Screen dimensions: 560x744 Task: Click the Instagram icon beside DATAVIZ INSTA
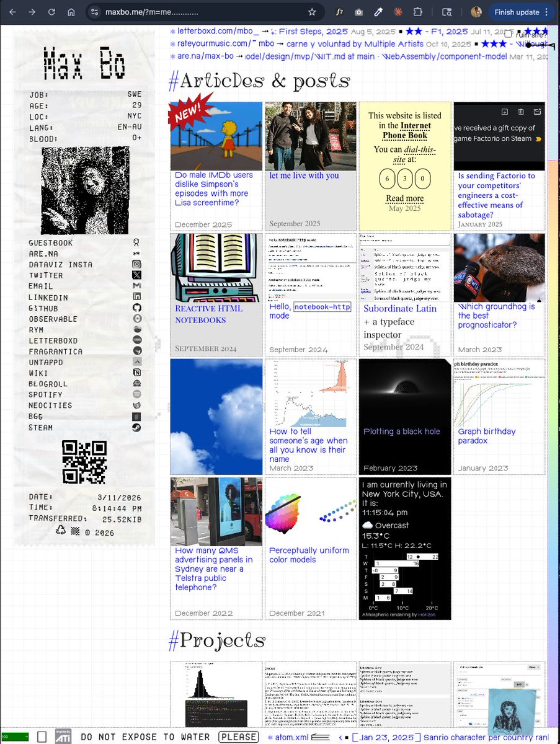click(x=136, y=265)
